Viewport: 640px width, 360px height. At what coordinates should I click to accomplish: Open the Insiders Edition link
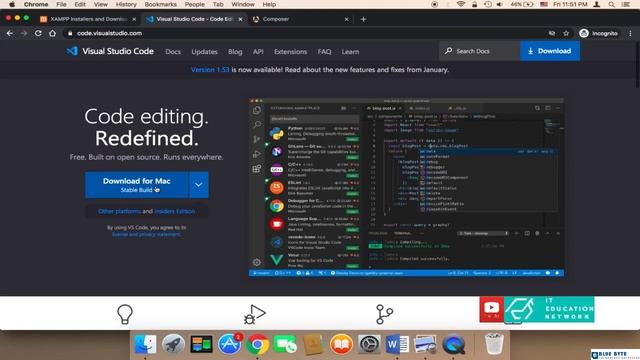175,211
